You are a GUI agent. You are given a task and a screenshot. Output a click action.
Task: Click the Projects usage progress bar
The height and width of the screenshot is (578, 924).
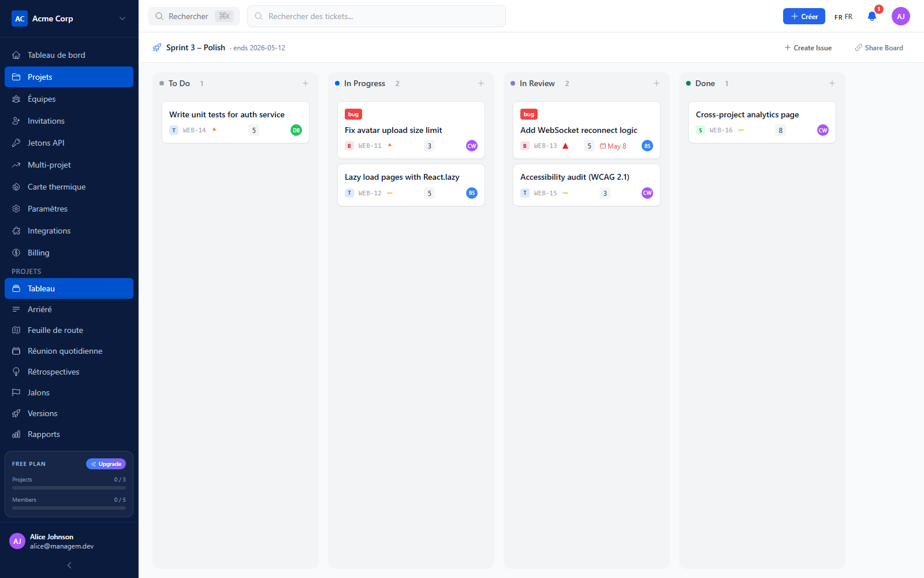69,488
